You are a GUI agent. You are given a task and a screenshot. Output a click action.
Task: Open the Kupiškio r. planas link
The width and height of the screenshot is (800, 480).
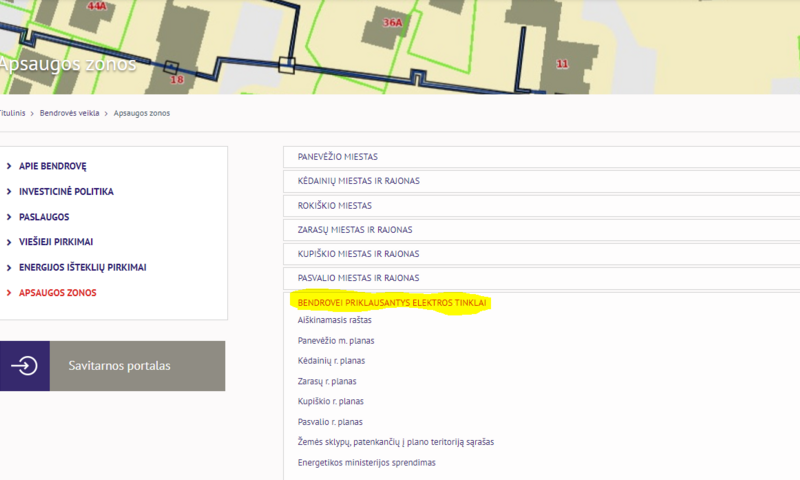pos(331,401)
